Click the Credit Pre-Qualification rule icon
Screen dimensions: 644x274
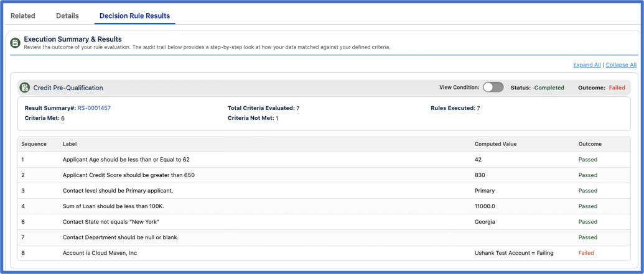click(25, 88)
